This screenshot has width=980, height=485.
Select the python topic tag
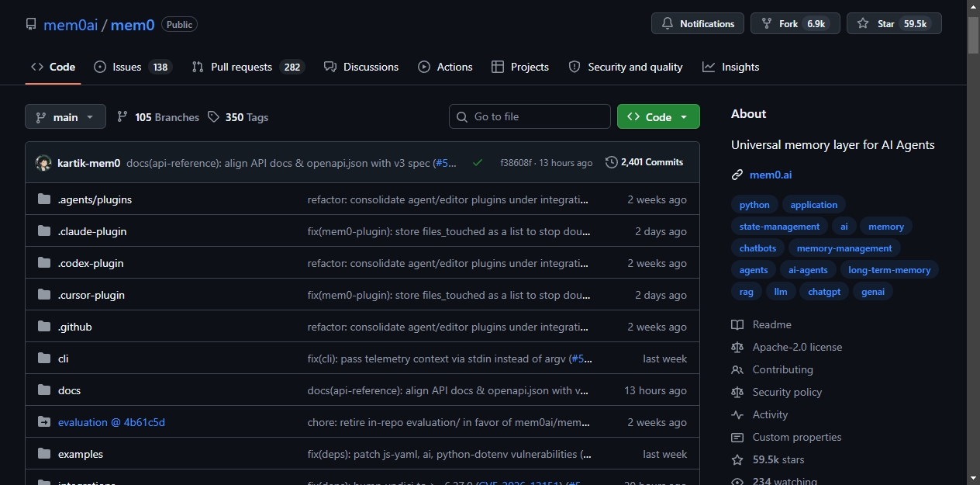point(754,205)
